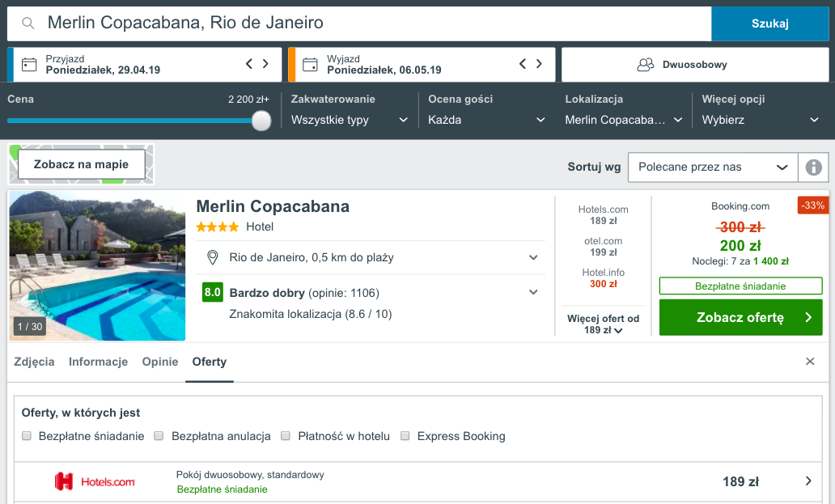Click the Zobacz ofertę button
835x504 pixels.
coord(741,317)
